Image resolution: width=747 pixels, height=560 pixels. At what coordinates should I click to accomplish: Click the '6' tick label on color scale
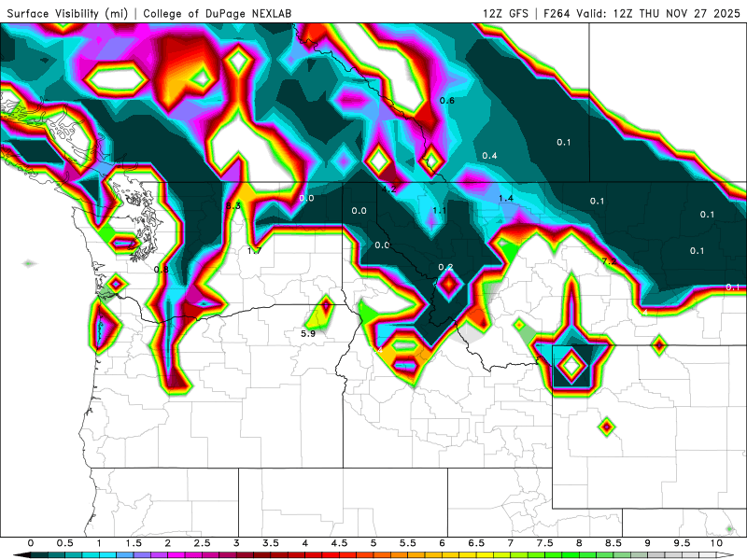[x=442, y=543]
